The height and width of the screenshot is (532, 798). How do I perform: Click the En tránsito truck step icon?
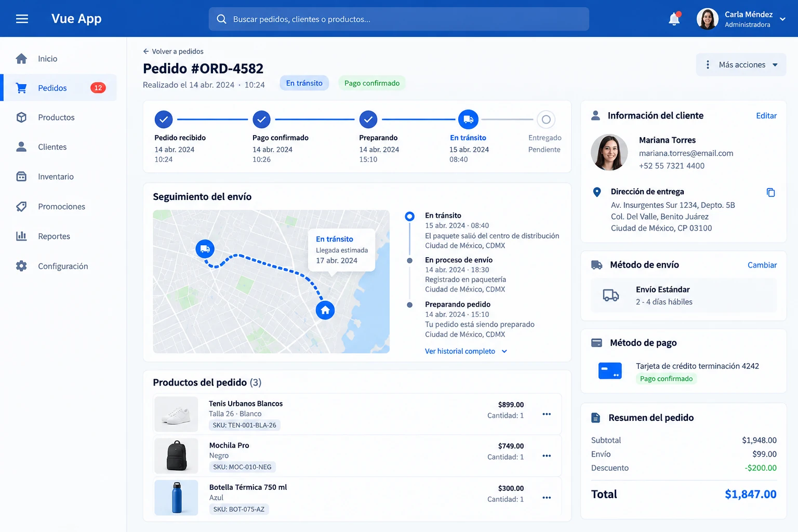(x=468, y=119)
